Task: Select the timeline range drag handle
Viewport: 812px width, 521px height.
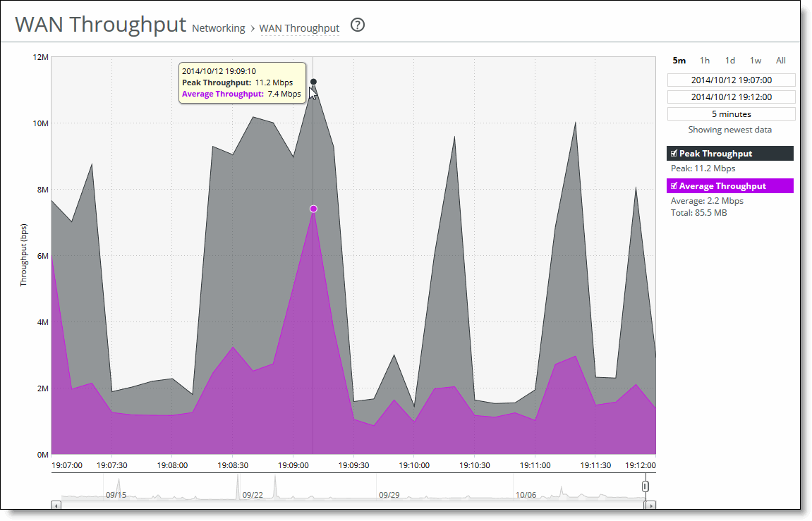Action: click(x=645, y=486)
